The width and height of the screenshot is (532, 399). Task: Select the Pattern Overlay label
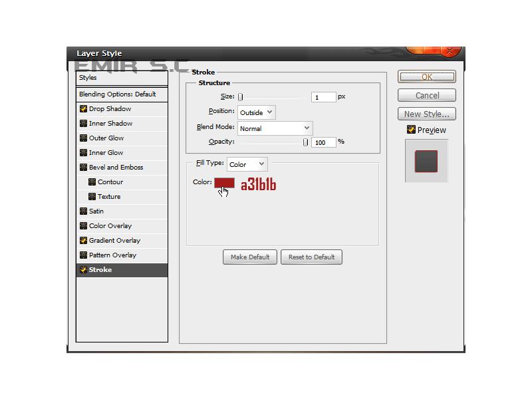(x=112, y=255)
